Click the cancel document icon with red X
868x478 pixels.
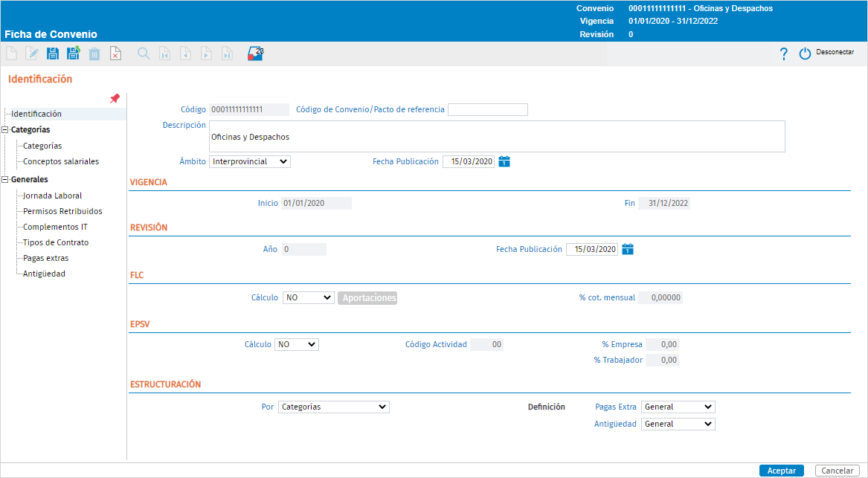115,54
